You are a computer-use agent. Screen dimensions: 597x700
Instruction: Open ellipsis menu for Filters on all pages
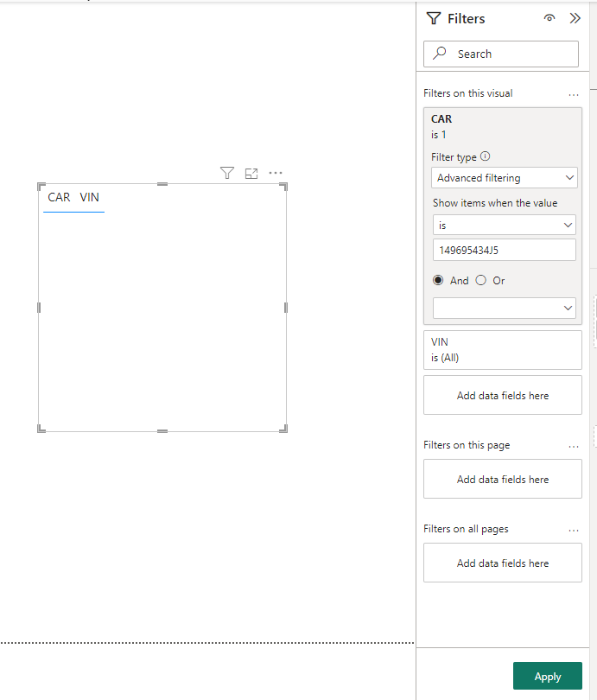click(x=574, y=531)
